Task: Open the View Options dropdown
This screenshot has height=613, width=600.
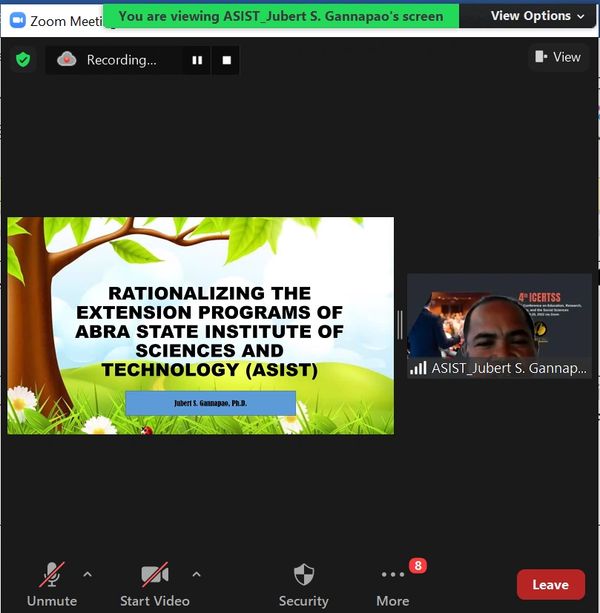Action: click(x=537, y=16)
